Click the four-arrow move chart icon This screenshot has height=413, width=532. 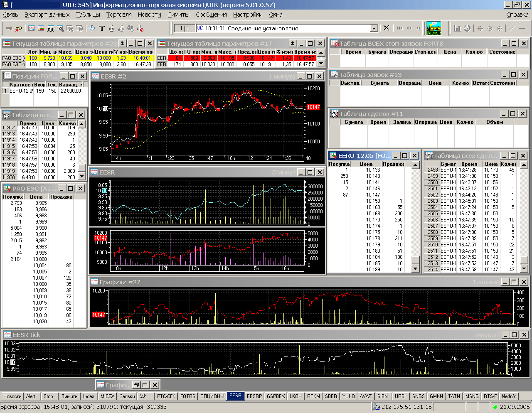pos(480,28)
